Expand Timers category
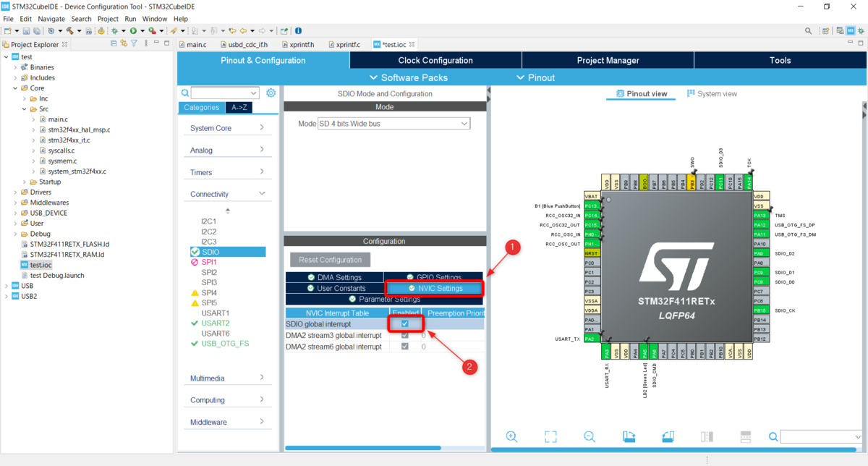Image resolution: width=868 pixels, height=466 pixels. click(x=228, y=172)
